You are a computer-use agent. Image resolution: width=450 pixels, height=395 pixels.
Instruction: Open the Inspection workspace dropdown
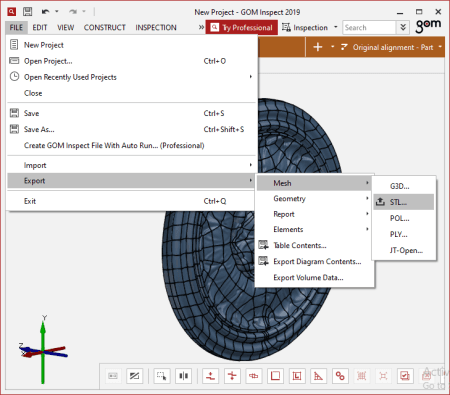[310, 28]
